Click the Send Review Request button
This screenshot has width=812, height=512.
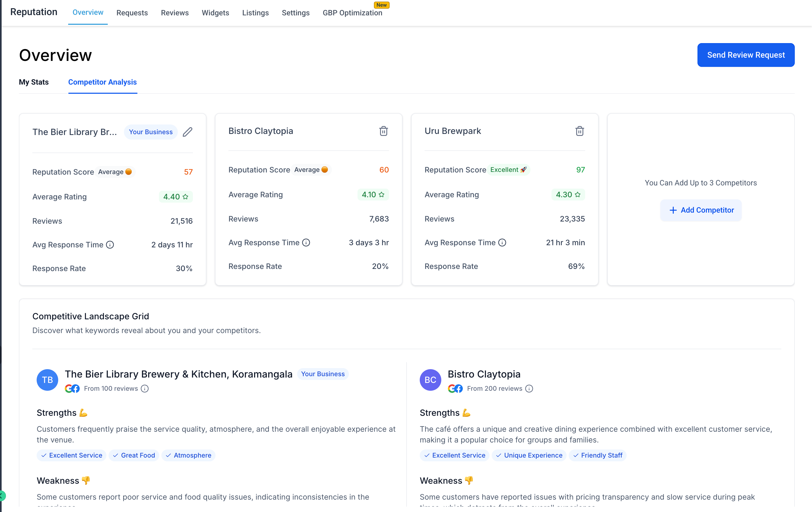(x=745, y=55)
